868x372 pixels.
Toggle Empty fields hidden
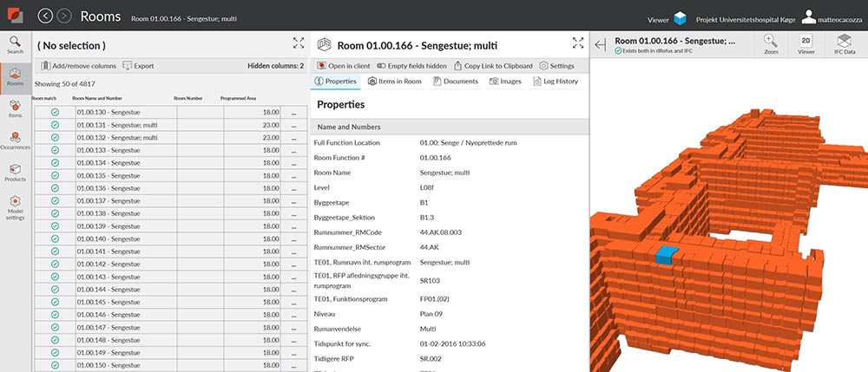411,66
